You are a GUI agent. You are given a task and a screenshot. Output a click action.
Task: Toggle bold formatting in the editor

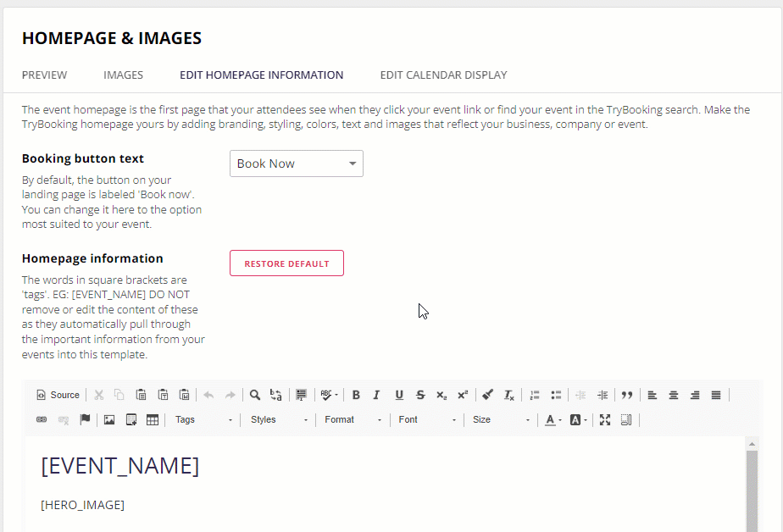[x=356, y=395]
